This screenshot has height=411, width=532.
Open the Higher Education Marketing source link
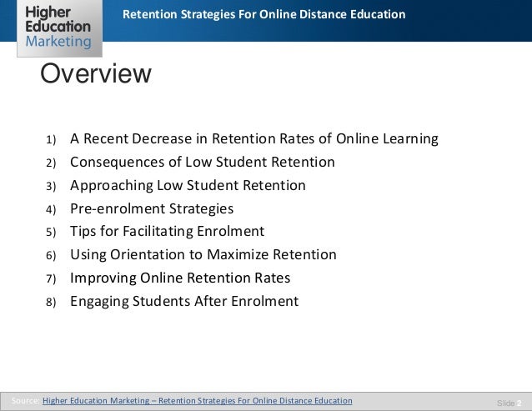[x=197, y=400]
